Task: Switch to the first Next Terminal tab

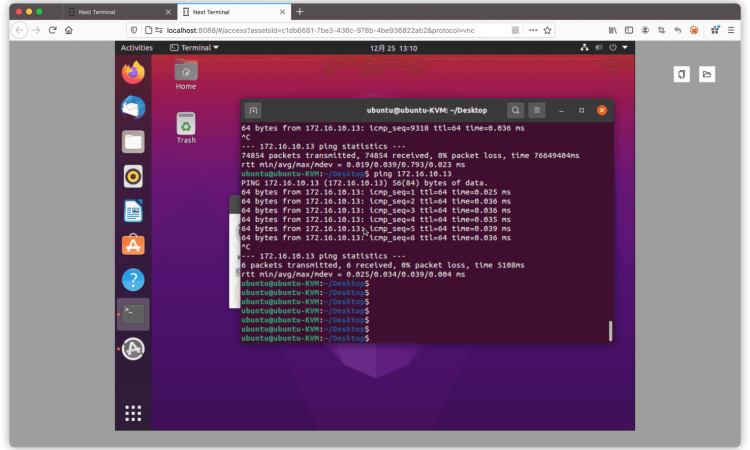Action: click(x=118, y=12)
